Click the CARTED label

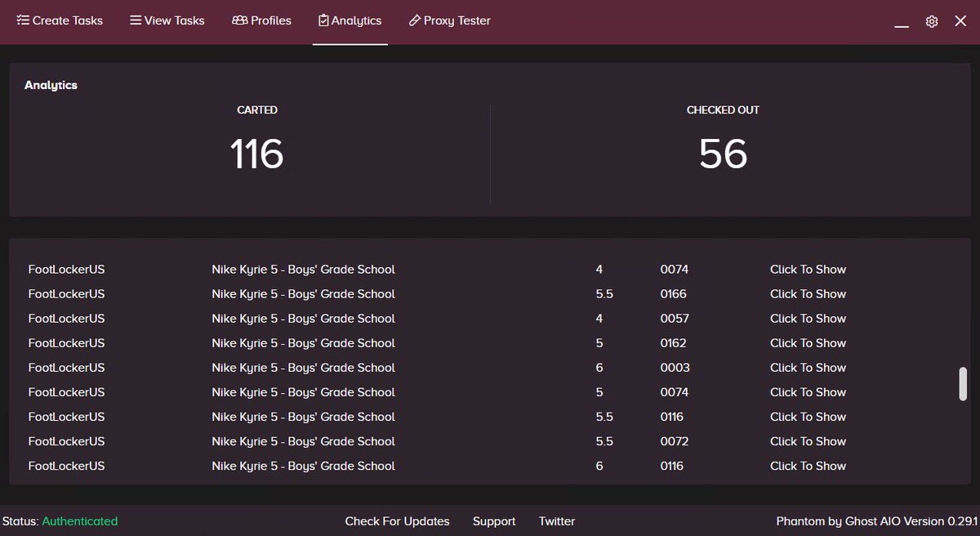[x=257, y=110]
